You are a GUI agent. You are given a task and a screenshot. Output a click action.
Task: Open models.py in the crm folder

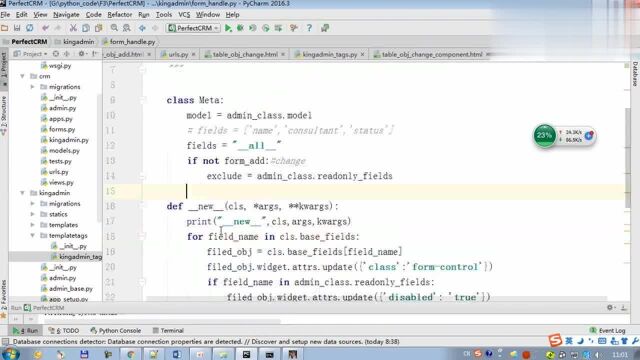pyautogui.click(x=64, y=151)
